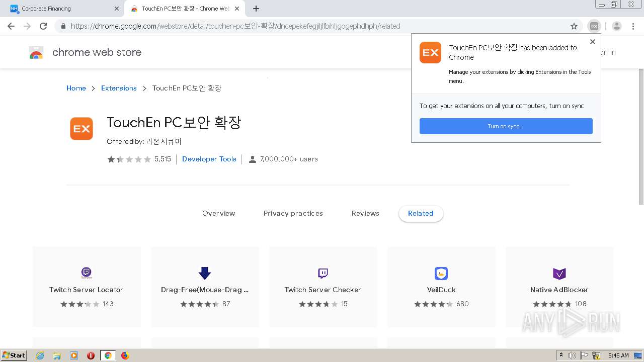Switch to the Corporate Financing tab
Image resolution: width=644 pixels, height=362 pixels.
coord(63,9)
